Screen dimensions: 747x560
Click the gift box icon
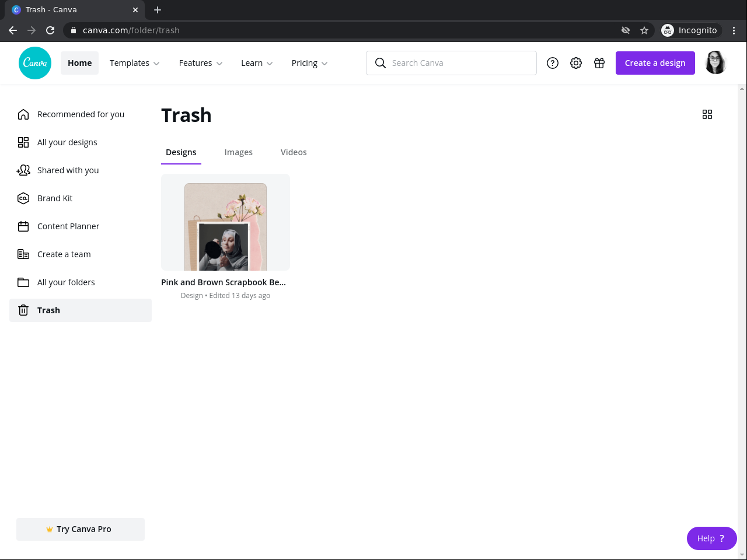[x=599, y=63]
